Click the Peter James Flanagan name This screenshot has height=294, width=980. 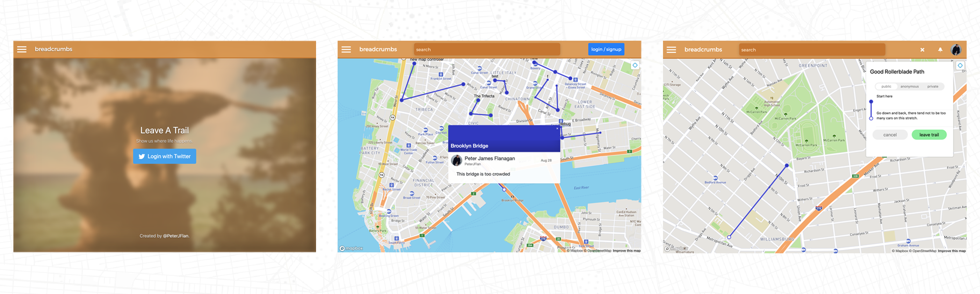coord(490,158)
